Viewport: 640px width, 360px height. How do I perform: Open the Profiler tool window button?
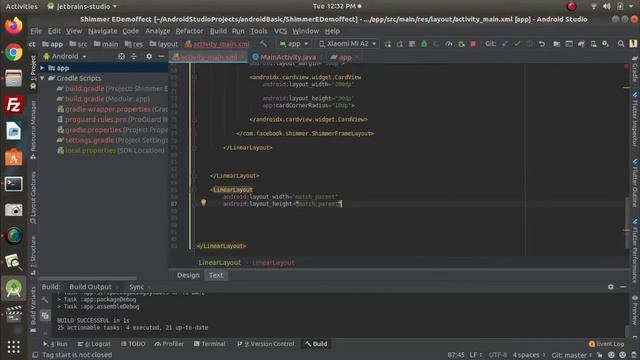click(169, 344)
